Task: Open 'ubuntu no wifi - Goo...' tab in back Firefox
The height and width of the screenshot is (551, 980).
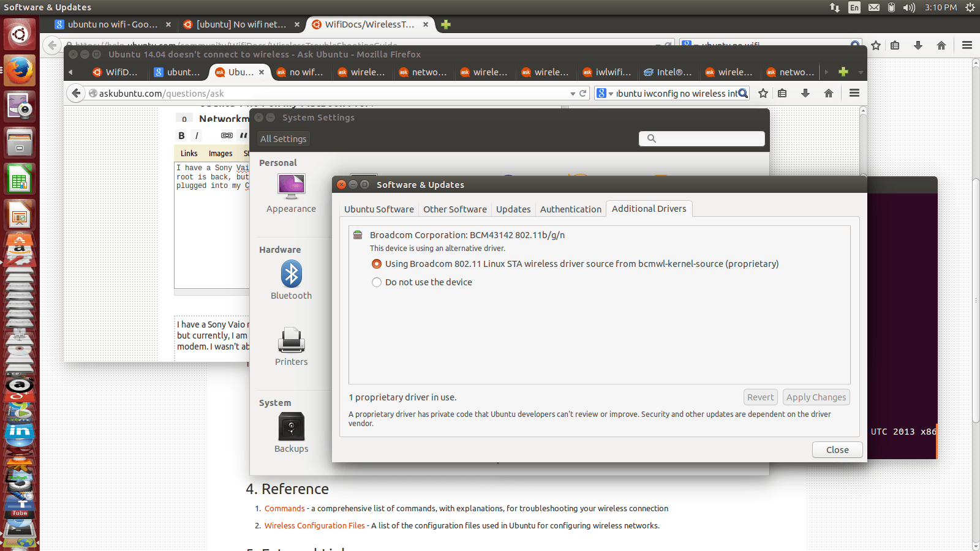Action: [113, 24]
